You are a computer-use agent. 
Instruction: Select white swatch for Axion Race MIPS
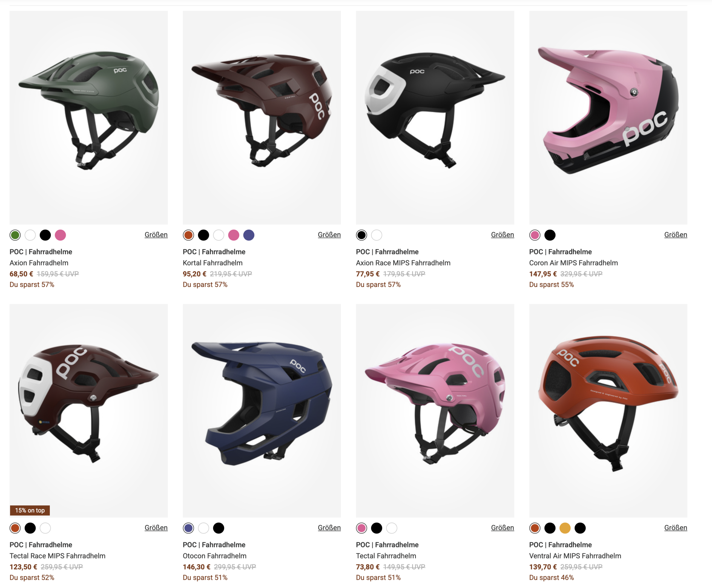pos(377,235)
